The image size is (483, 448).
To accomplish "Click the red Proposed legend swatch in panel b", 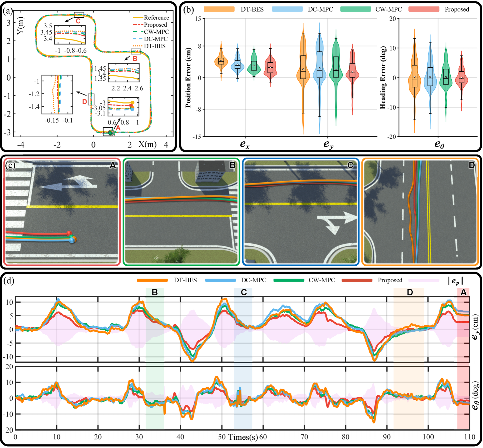I will tap(424, 9).
